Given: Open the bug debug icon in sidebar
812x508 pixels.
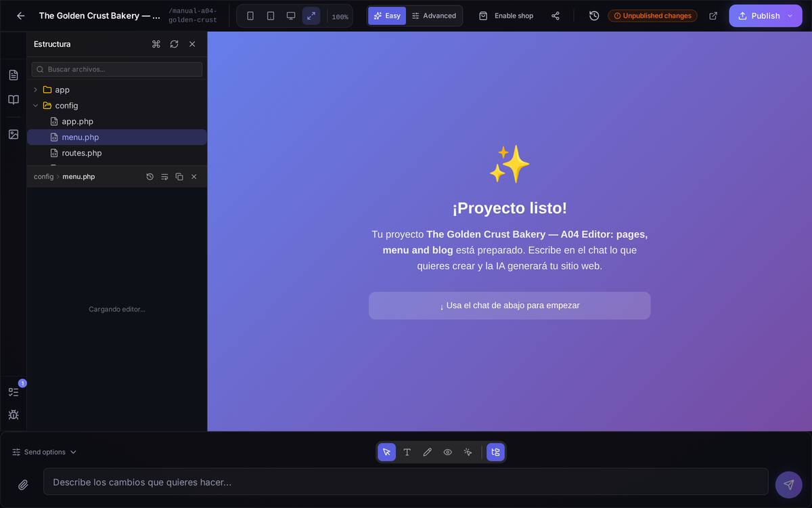Looking at the screenshot, I should pyautogui.click(x=14, y=415).
